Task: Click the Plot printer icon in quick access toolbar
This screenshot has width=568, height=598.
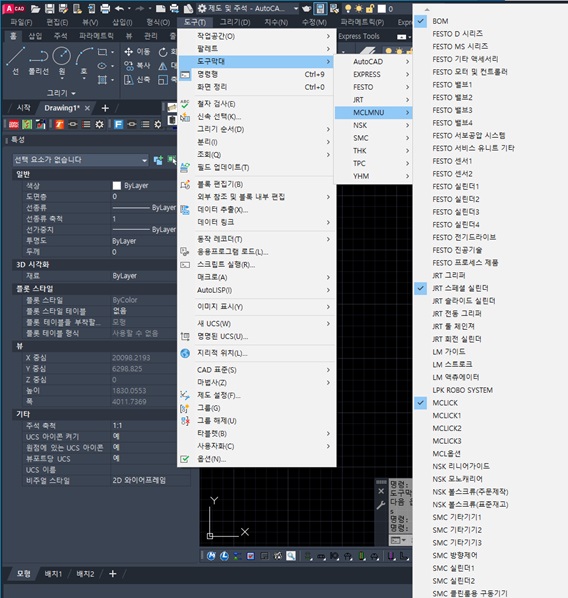Action: coord(105,8)
